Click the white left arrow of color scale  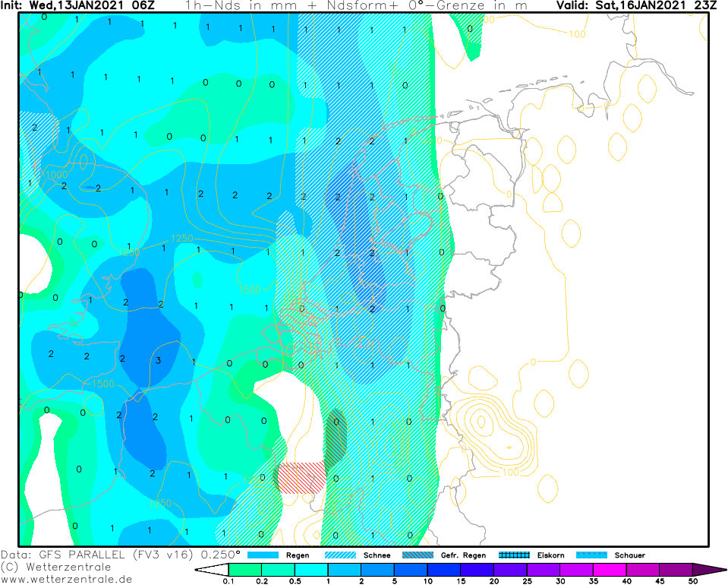pyautogui.click(x=213, y=570)
